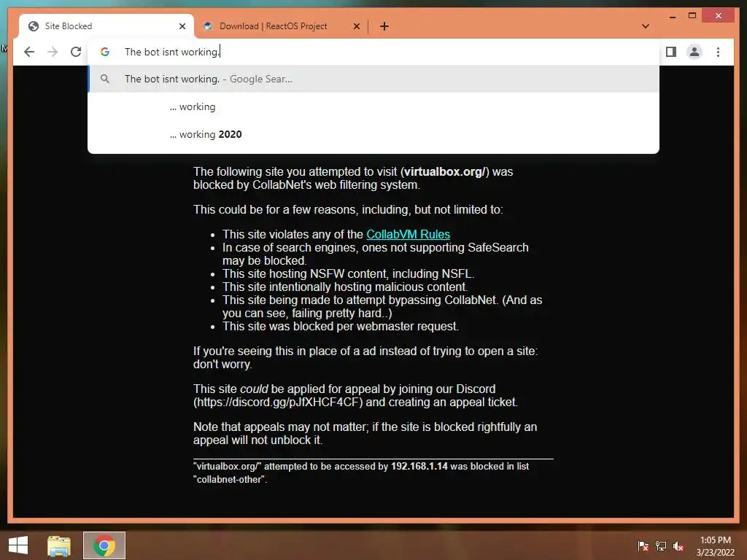Reload the current page
This screenshot has height=560, width=747.
coord(76,52)
